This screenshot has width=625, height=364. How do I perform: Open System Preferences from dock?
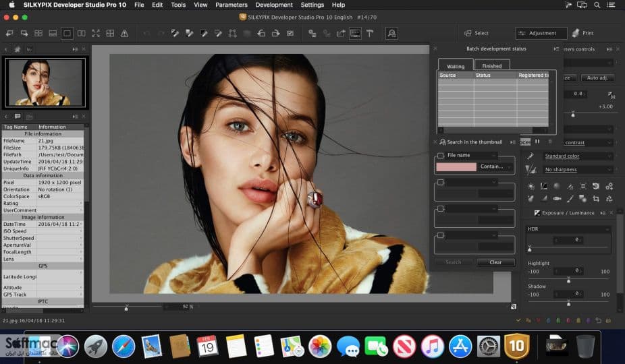point(489,346)
